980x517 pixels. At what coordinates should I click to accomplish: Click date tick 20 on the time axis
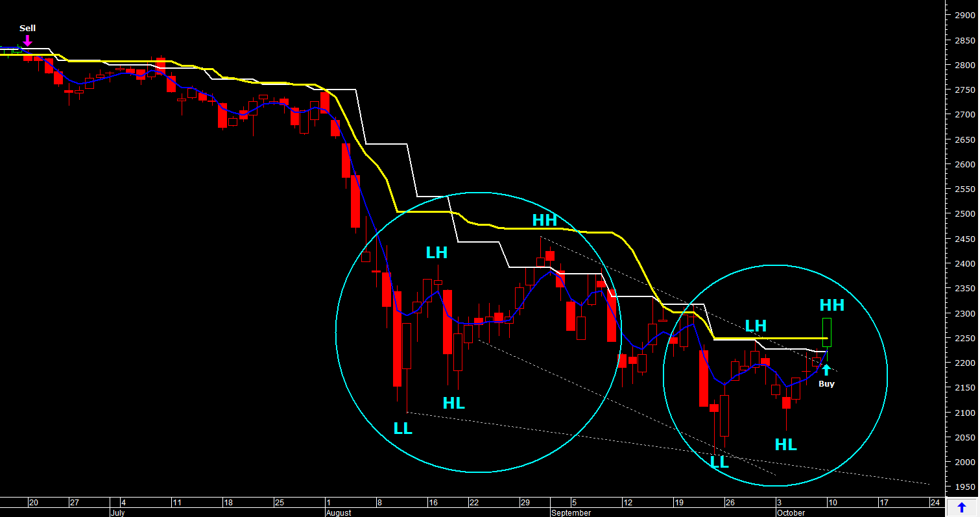coord(34,502)
